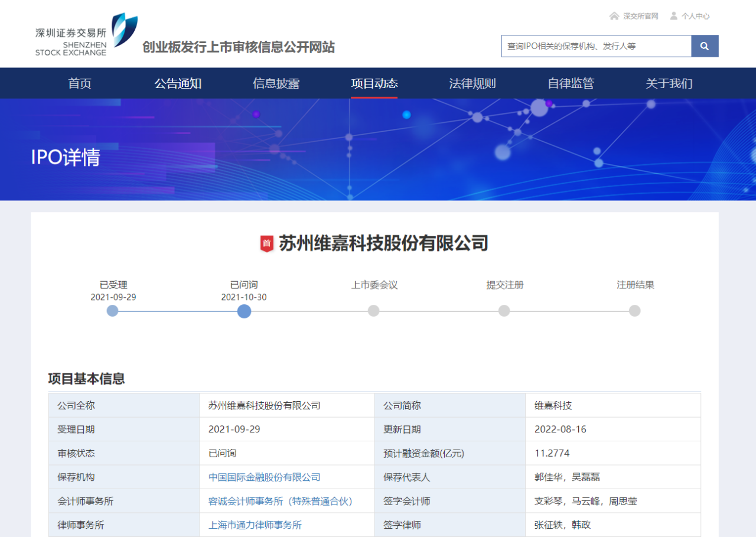Click the home icon beside 深交所官网
Image resolution: width=756 pixels, height=537 pixels.
[614, 16]
